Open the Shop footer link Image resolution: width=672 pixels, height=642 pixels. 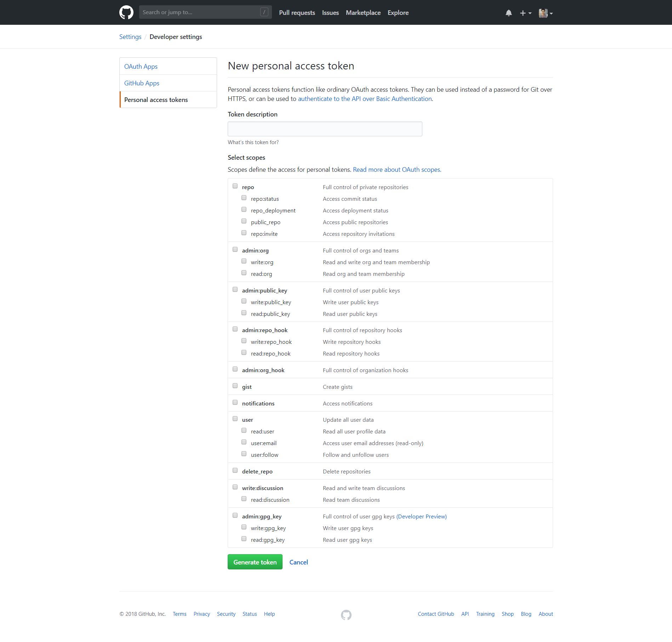coord(508,614)
